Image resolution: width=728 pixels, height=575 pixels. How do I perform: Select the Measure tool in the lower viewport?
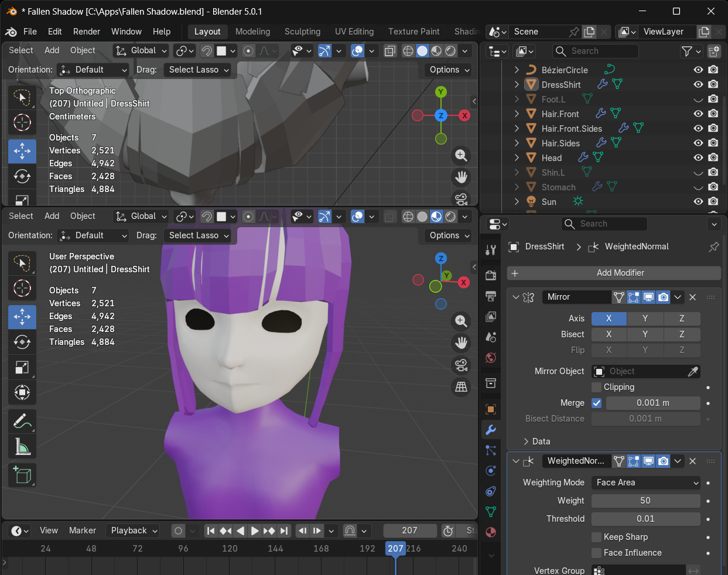point(22,447)
